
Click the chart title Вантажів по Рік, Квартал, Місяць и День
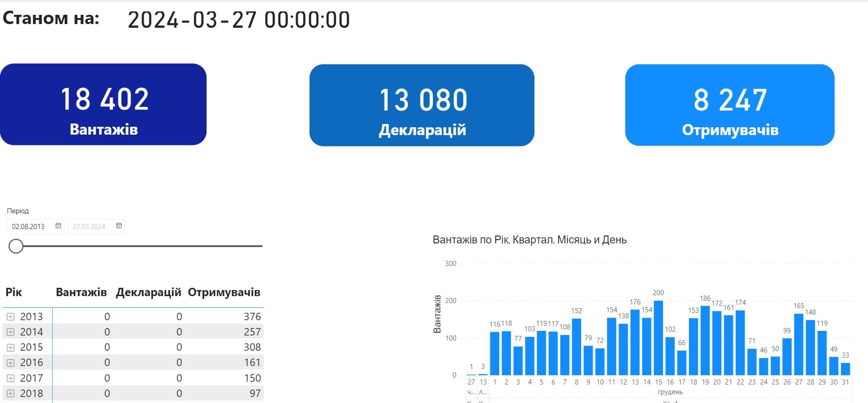[x=530, y=240]
